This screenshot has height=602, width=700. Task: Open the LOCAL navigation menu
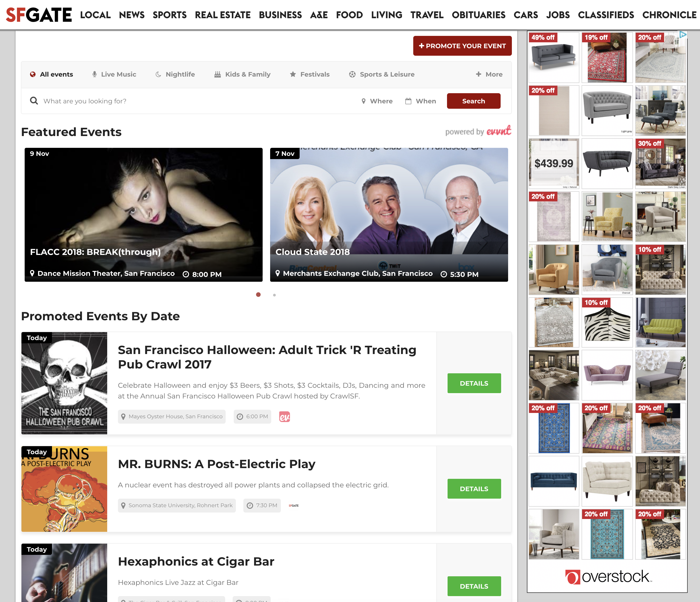[95, 15]
